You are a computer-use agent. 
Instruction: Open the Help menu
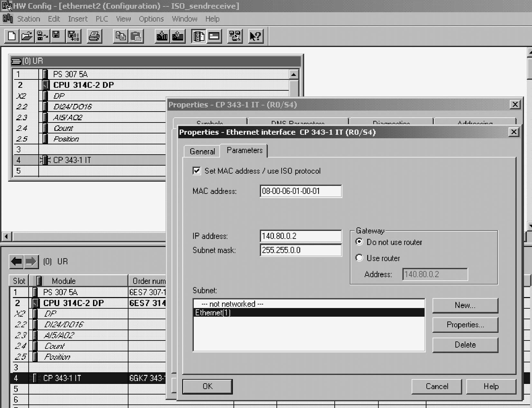pos(212,19)
